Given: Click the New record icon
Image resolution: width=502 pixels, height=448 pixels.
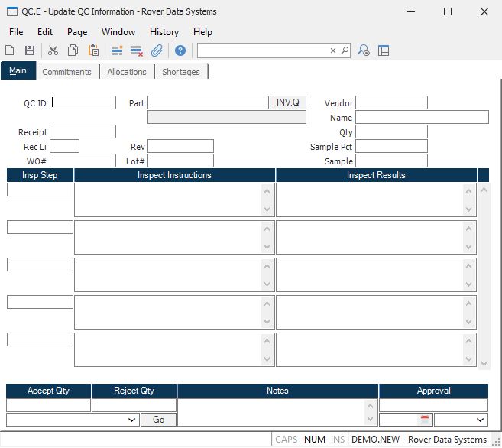Looking at the screenshot, I should coord(10,50).
